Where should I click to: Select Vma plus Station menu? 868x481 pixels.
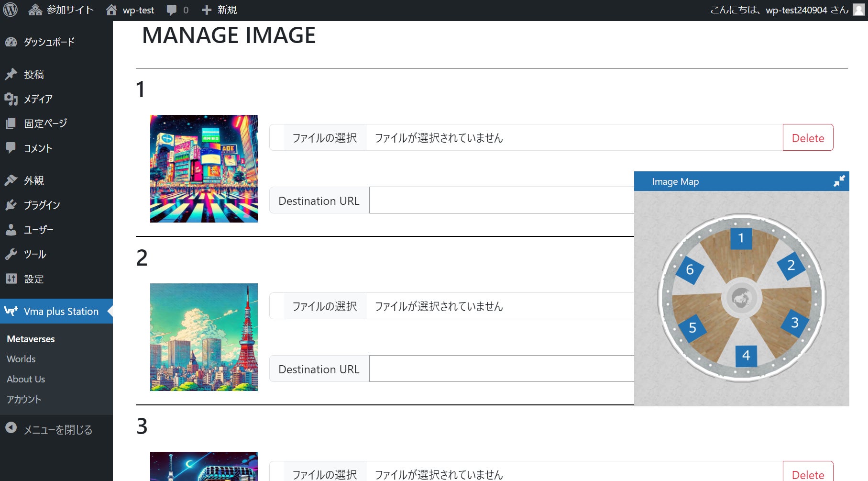(56, 311)
